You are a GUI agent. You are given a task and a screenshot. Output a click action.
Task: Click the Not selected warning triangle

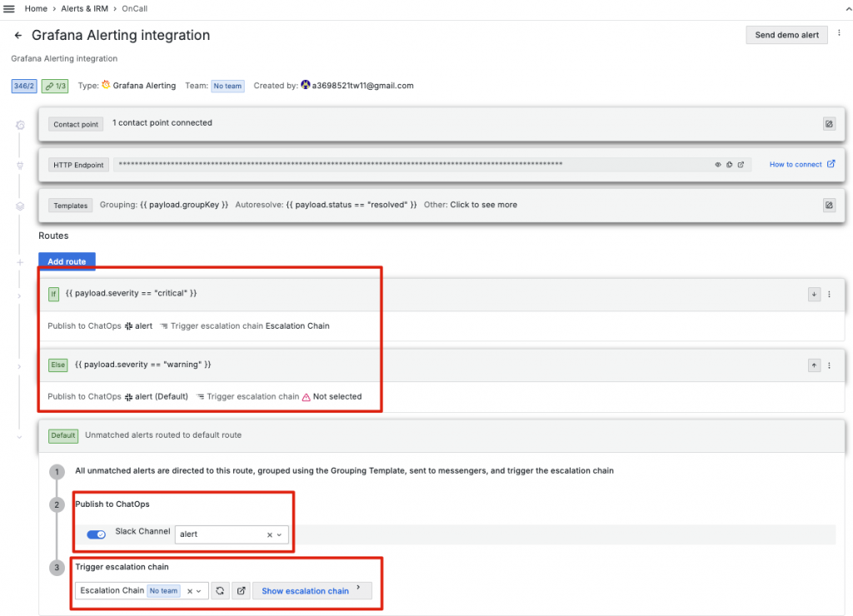(307, 397)
